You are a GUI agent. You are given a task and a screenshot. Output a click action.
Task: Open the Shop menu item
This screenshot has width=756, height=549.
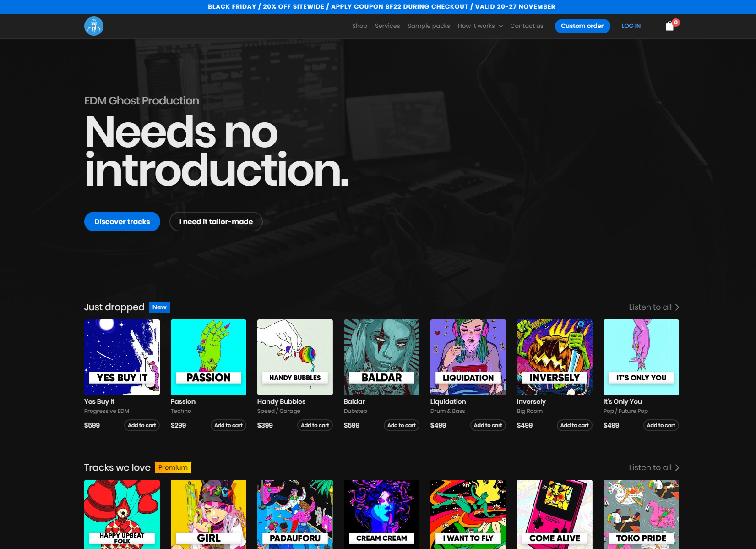tap(359, 26)
